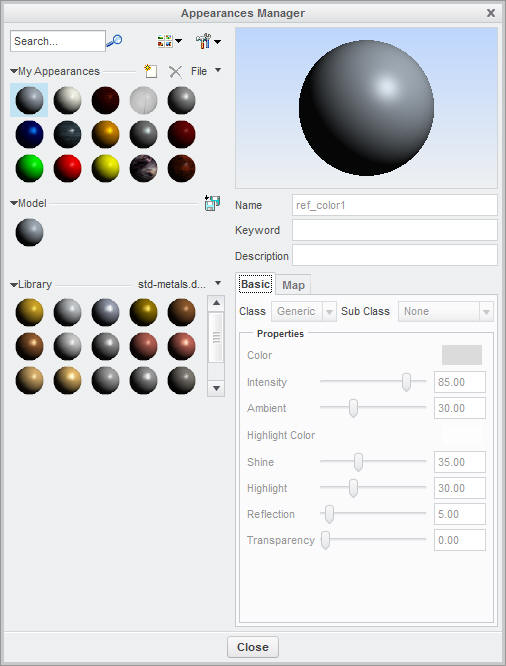Click the Transparency value field 0.00
This screenshot has height=666, width=506.
pyautogui.click(x=460, y=540)
